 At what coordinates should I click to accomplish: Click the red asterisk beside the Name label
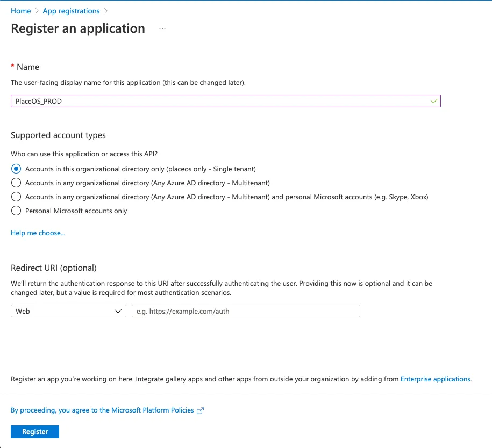(12, 67)
